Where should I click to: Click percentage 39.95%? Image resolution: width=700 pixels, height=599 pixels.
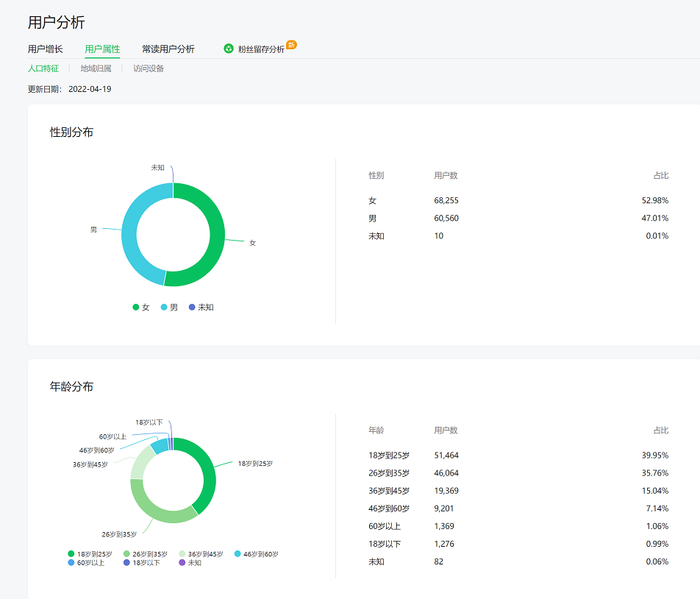point(655,456)
